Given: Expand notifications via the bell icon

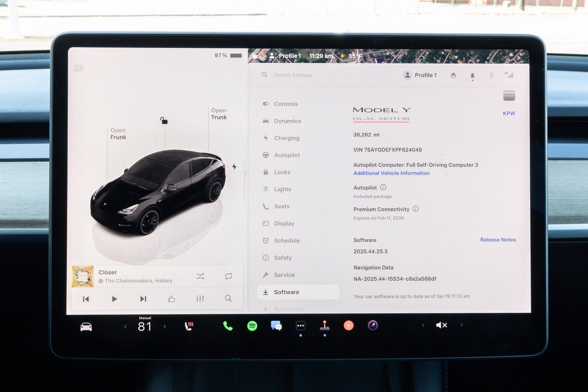Looking at the screenshot, I should tap(473, 75).
